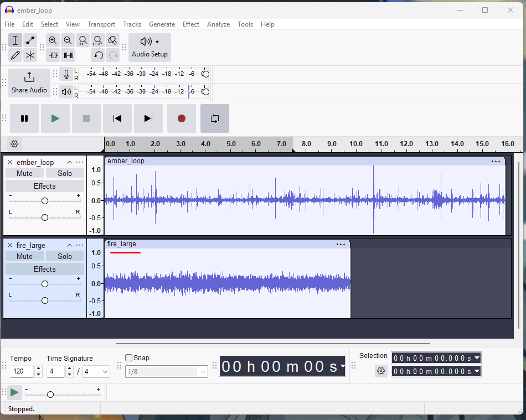The height and width of the screenshot is (420, 526).
Task: Skip to start of project
Action: click(x=117, y=118)
